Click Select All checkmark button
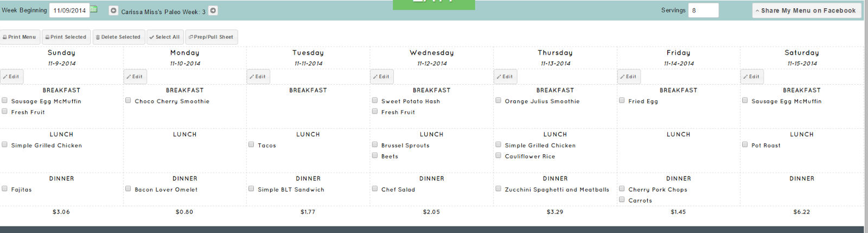868x233 pixels. pos(165,37)
